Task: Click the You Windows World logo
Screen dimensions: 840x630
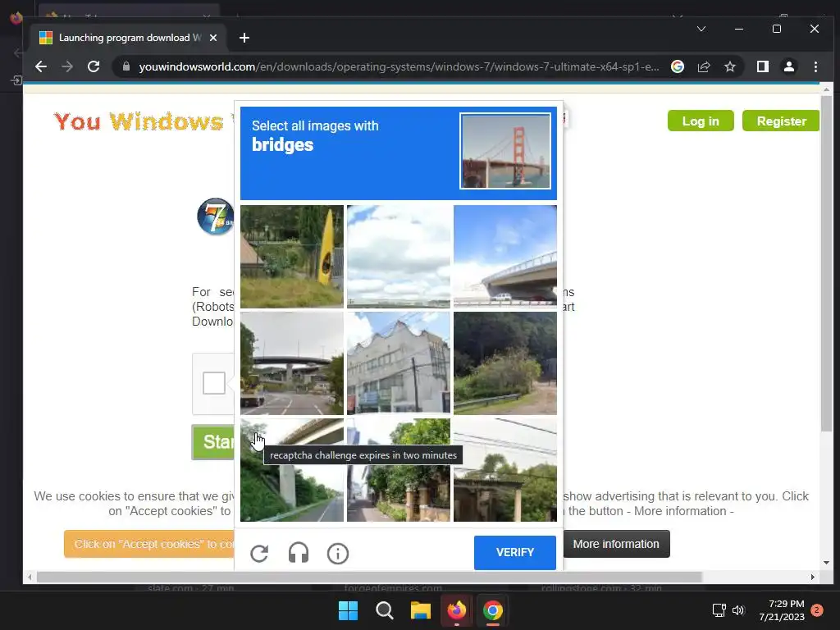Action: tap(144, 121)
